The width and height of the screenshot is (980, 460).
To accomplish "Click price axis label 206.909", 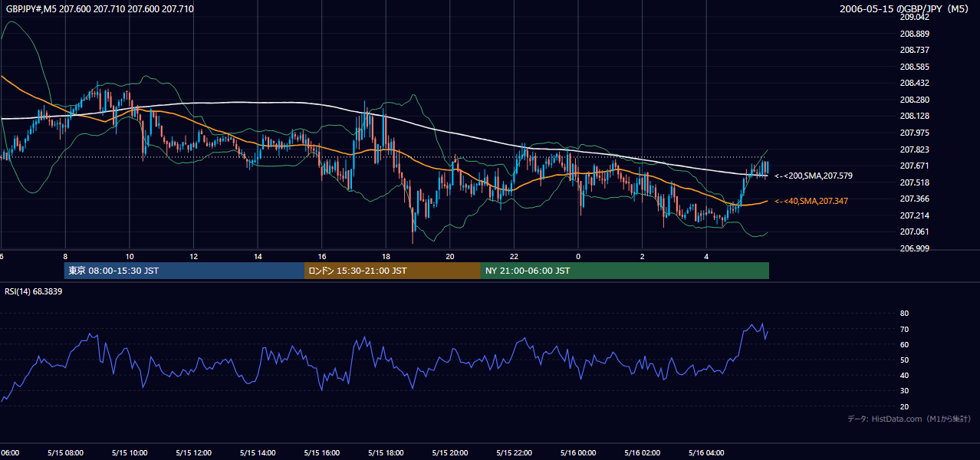I will pos(914,248).
